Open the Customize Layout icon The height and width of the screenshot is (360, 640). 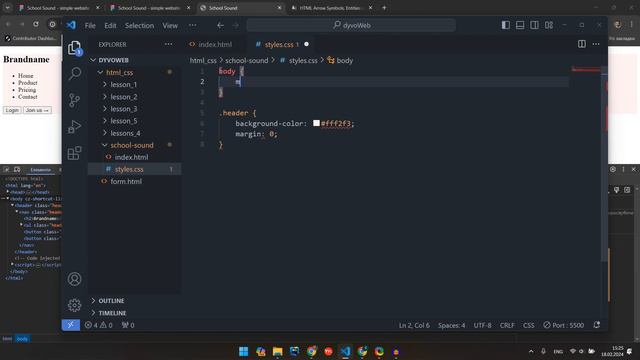[x=549, y=25]
